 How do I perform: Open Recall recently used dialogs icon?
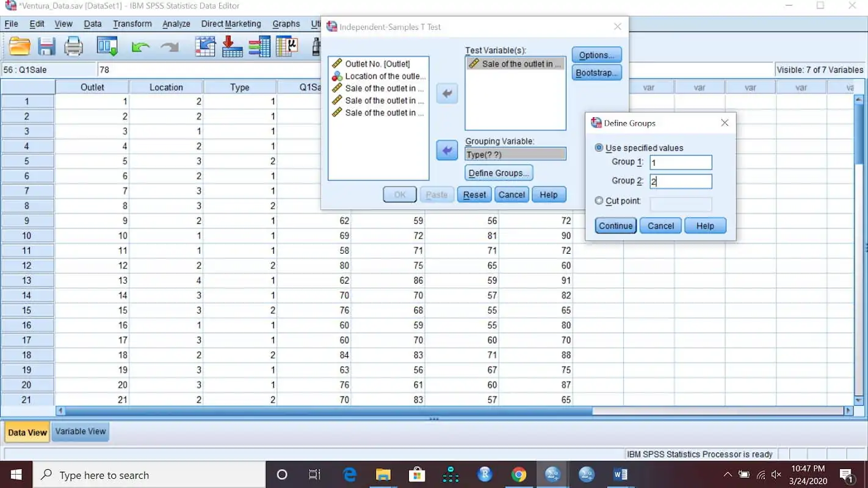[x=107, y=46]
